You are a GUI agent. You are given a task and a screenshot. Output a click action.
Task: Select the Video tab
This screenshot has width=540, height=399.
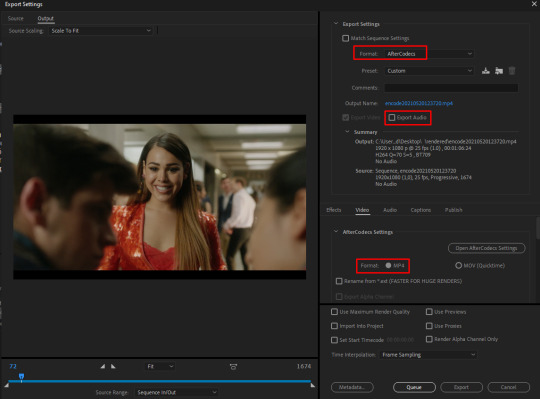[362, 210]
